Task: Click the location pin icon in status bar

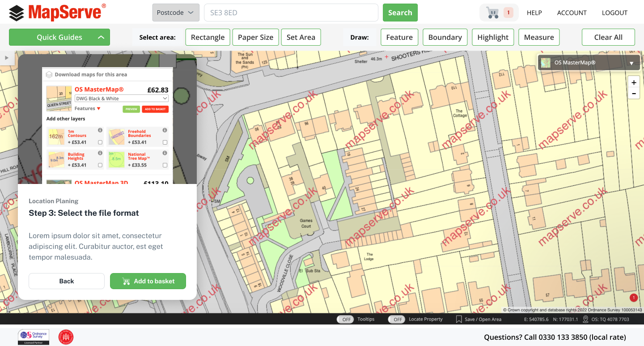Action: pos(585,319)
